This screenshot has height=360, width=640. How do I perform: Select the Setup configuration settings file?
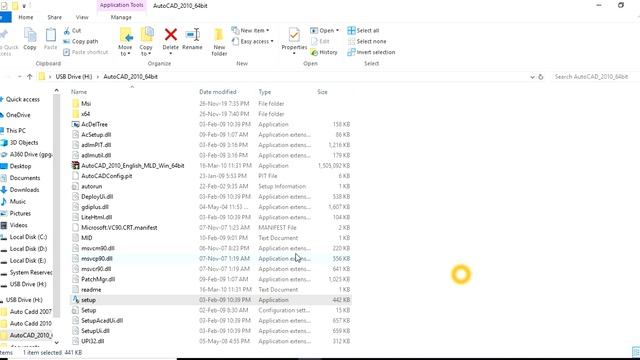point(211,310)
